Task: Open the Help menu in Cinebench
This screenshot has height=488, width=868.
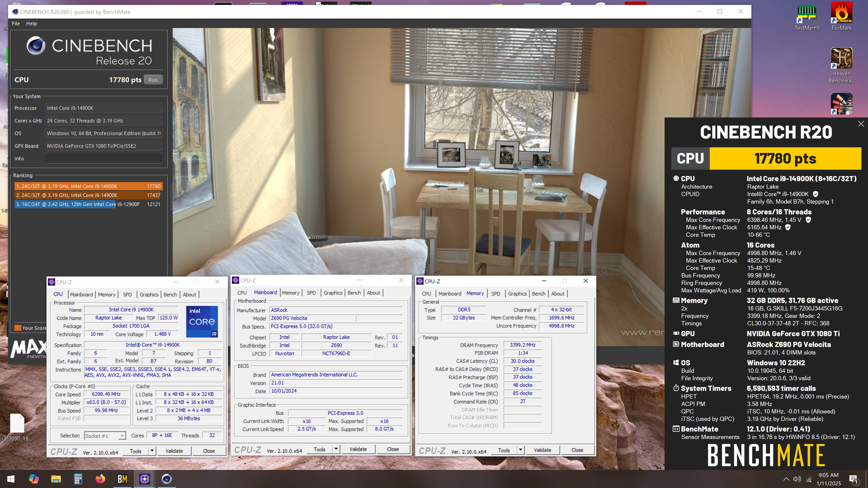Action: point(31,23)
